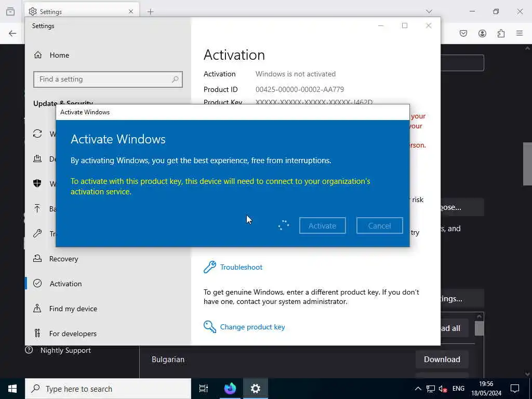532x399 pixels.
Task: Open Find my device settings
Action: click(73, 309)
